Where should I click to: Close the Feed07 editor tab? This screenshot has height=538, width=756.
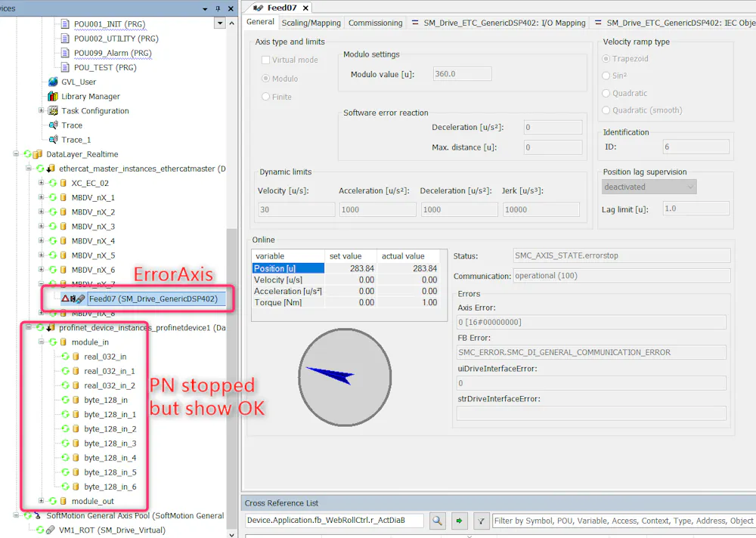pyautogui.click(x=305, y=8)
